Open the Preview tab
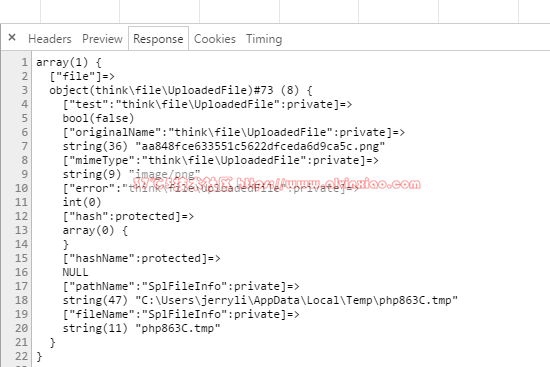This screenshot has width=550, height=367. (102, 39)
